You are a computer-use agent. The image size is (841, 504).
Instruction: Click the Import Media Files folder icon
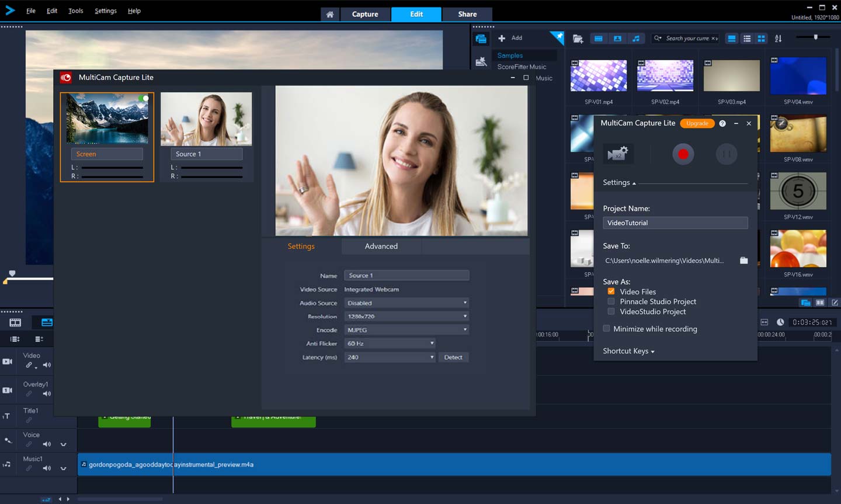click(x=578, y=39)
